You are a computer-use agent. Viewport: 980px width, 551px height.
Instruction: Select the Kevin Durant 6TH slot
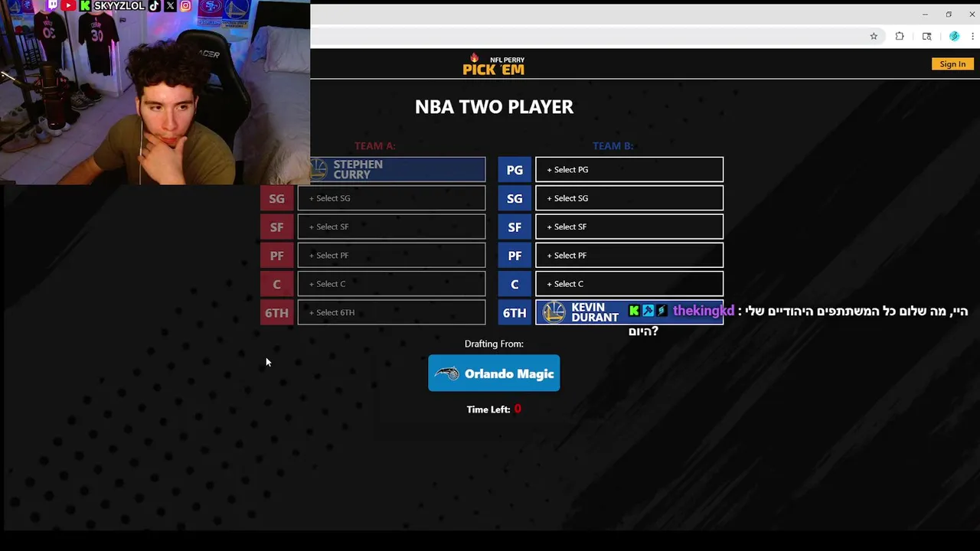tap(629, 312)
